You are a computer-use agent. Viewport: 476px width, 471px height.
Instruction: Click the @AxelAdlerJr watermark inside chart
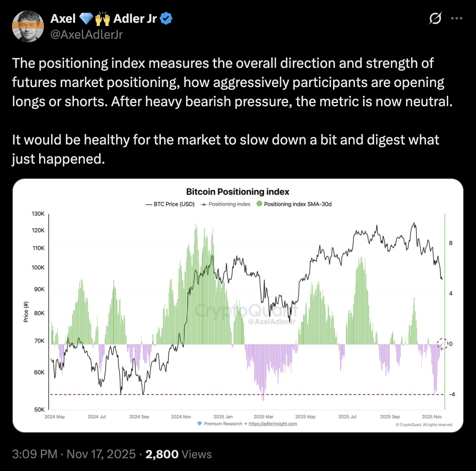[272, 322]
